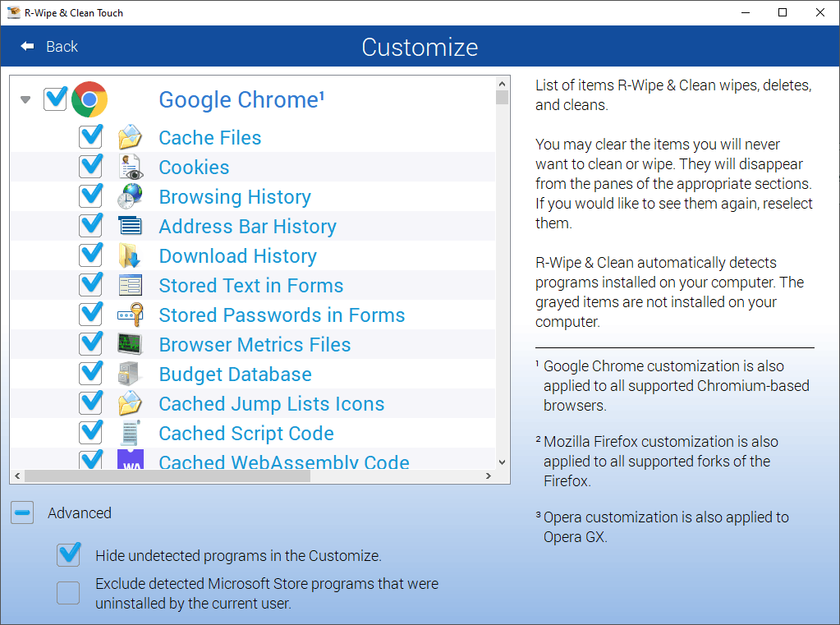This screenshot has height=625, width=840.
Task: Uncheck the Stored Text in Forms checkbox
Action: point(90,285)
